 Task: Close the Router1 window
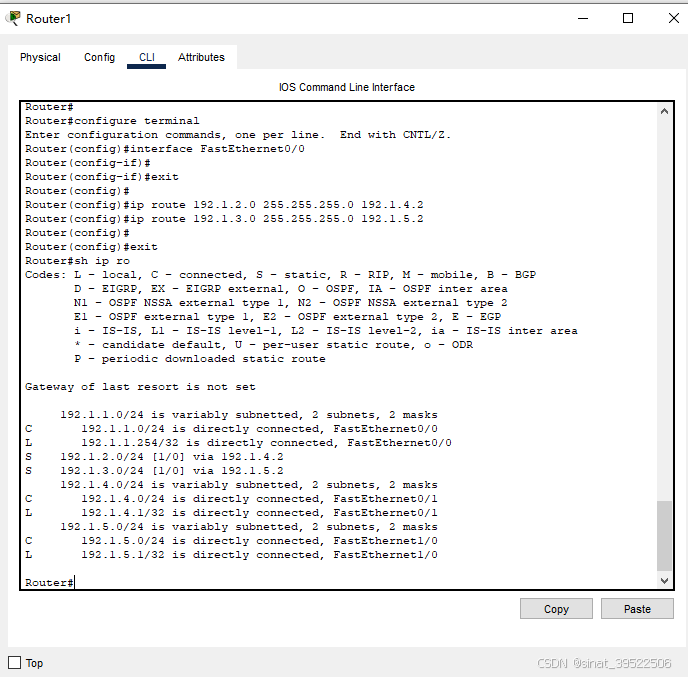674,18
